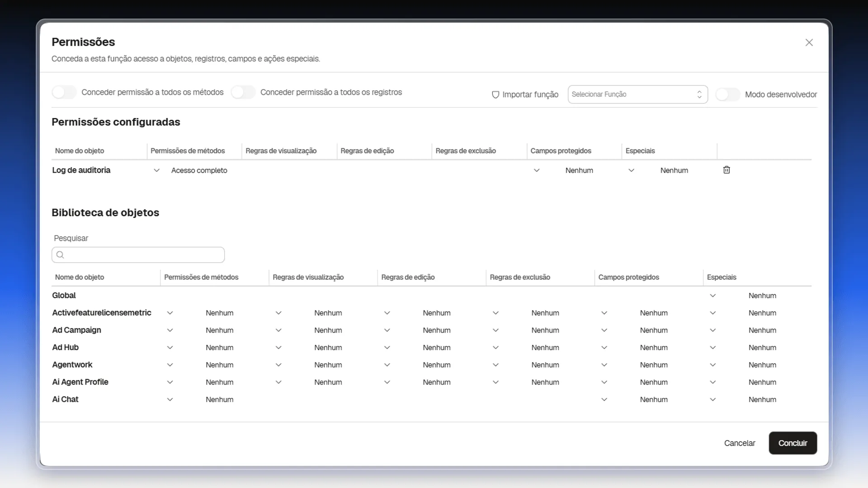Enable permission for all methods toggle

pyautogui.click(x=64, y=92)
